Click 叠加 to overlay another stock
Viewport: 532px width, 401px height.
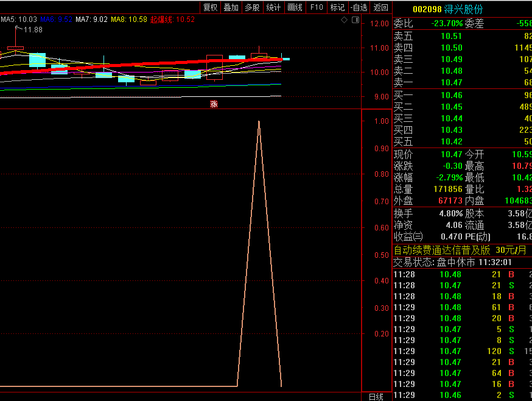point(231,7)
